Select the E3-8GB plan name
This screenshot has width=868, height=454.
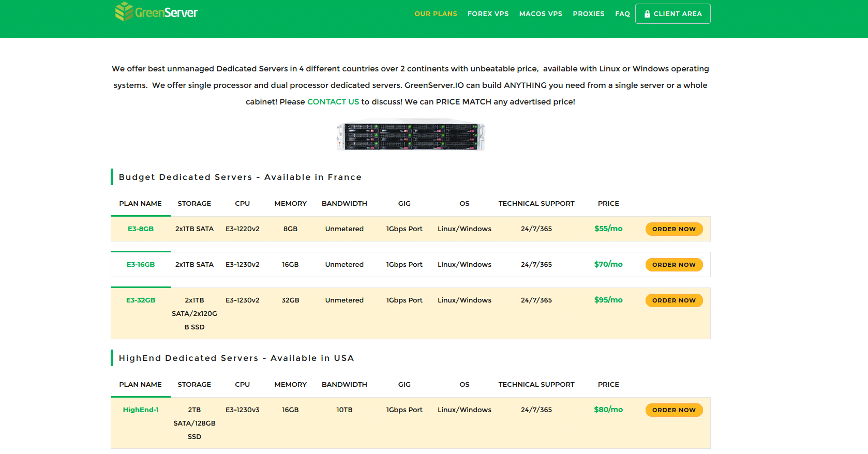[x=141, y=229]
